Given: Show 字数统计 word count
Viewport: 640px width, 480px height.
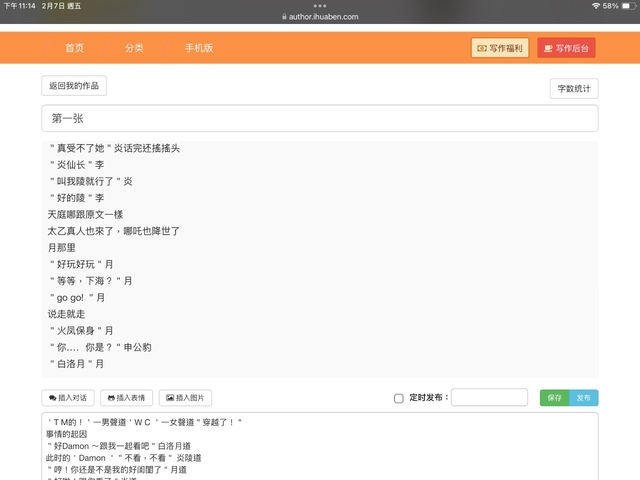Looking at the screenshot, I should 574,88.
